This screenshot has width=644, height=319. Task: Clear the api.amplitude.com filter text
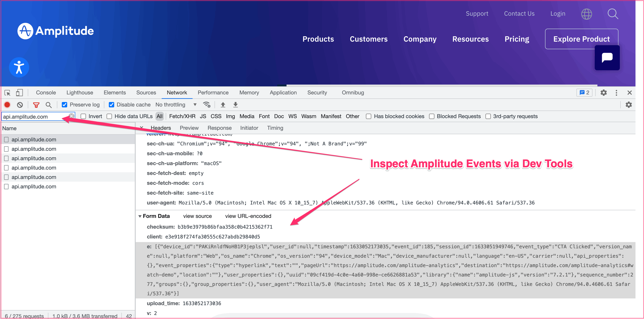pyautogui.click(x=71, y=116)
